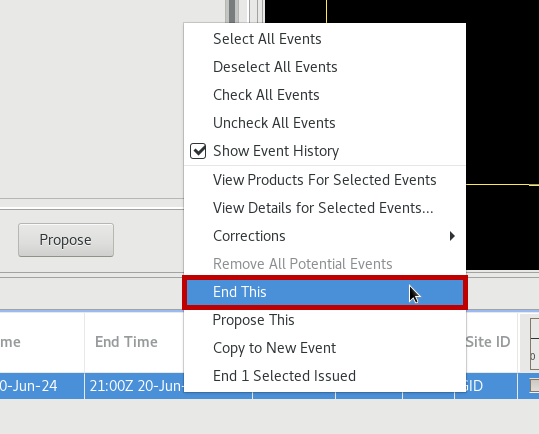Select End This in the menu
This screenshot has width=539, height=434.
325,292
